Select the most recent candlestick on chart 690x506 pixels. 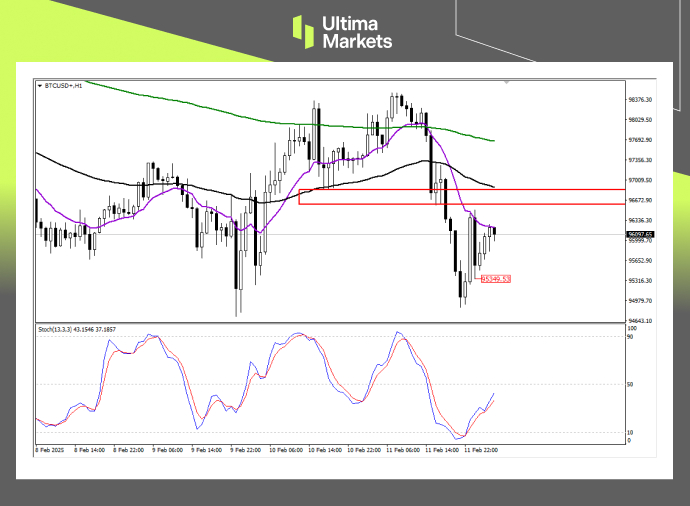(495, 232)
